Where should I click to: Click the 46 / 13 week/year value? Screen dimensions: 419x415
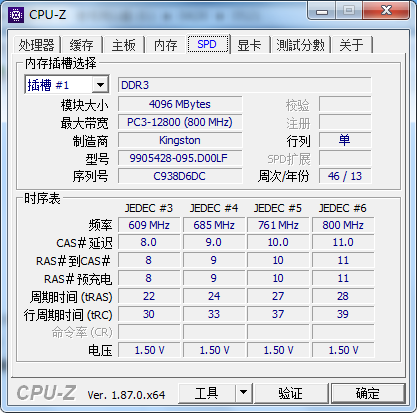tap(345, 176)
